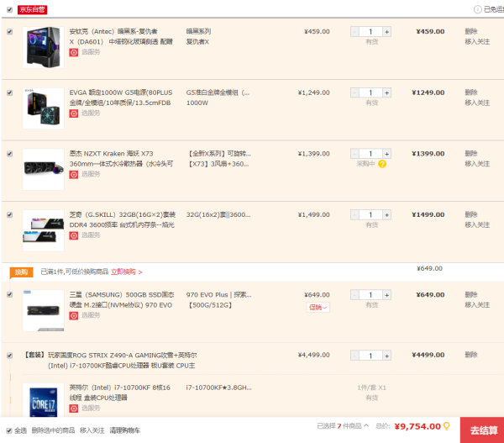Open service icon for G.SKILL memory

(x=74, y=235)
